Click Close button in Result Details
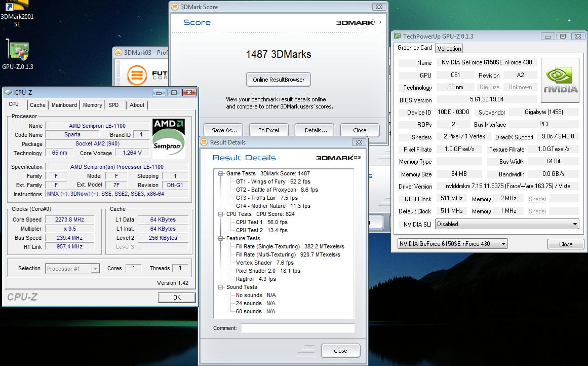 click(x=340, y=351)
